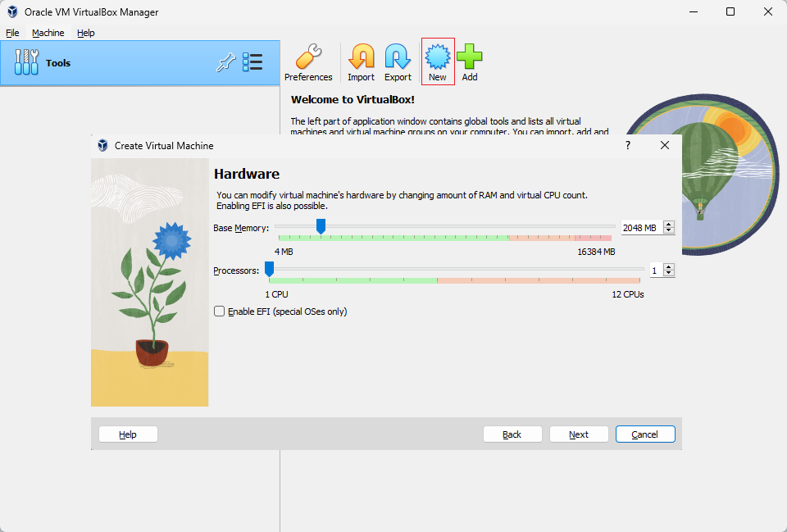Click the New virtual machine icon
The image size is (787, 532).
[438, 57]
